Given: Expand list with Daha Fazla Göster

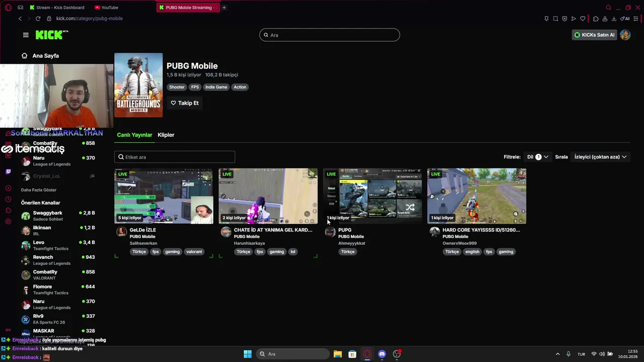Looking at the screenshot, I should (39, 190).
